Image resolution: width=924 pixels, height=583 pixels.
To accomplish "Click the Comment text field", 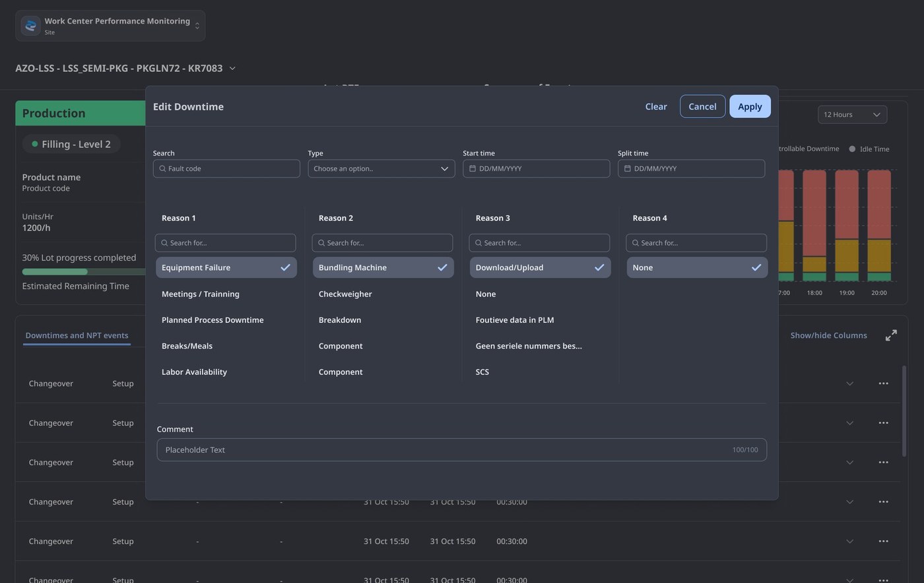I will pyautogui.click(x=462, y=450).
